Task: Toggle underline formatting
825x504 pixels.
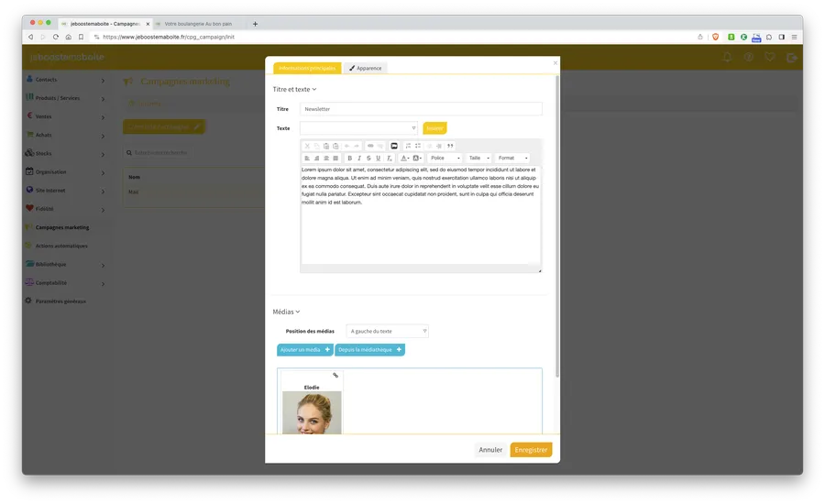Action: pos(378,158)
